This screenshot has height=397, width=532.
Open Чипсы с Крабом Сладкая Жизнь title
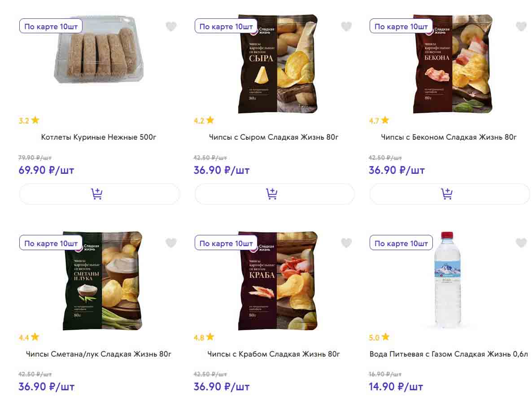274,354
